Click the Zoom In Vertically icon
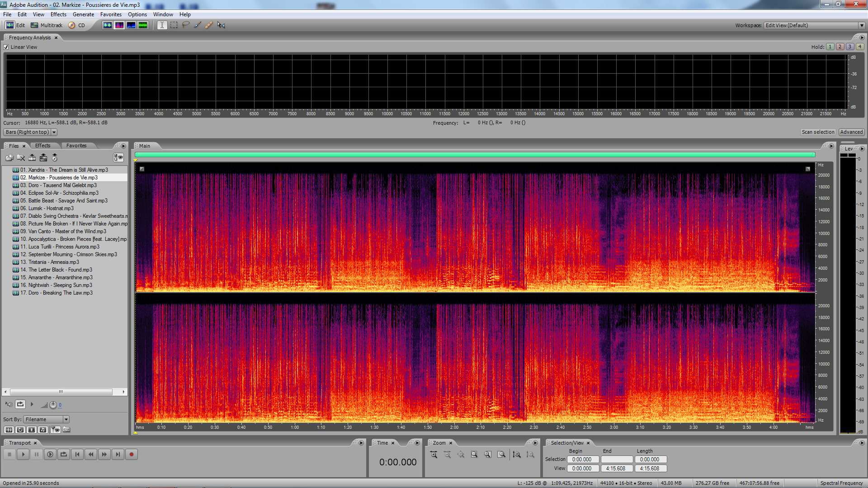868x488 pixels. [517, 455]
